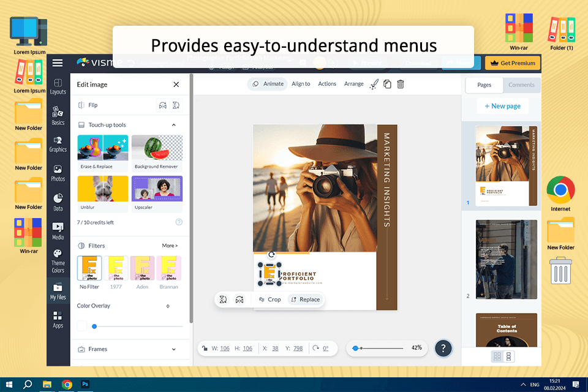Select page 1 thumbnail
Viewport: 588px width, 392px height.
pos(507,166)
